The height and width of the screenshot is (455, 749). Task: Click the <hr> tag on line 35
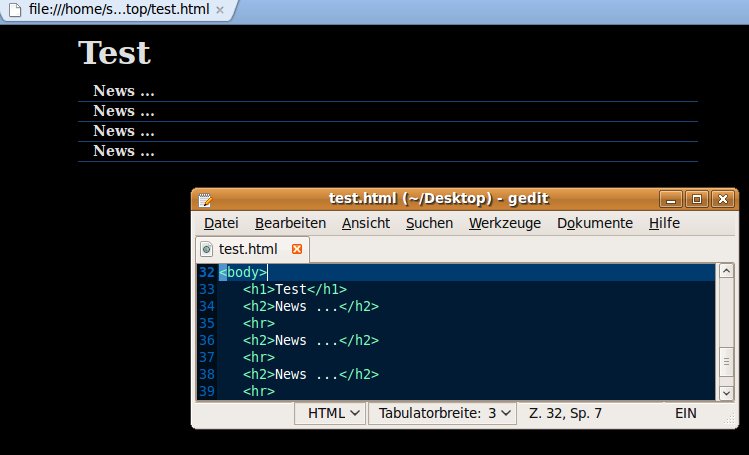click(x=259, y=323)
